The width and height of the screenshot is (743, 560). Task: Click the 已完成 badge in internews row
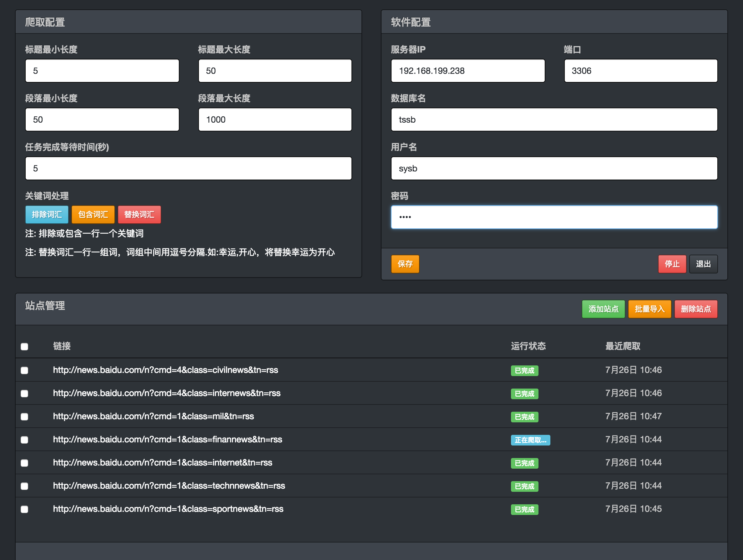point(524,394)
